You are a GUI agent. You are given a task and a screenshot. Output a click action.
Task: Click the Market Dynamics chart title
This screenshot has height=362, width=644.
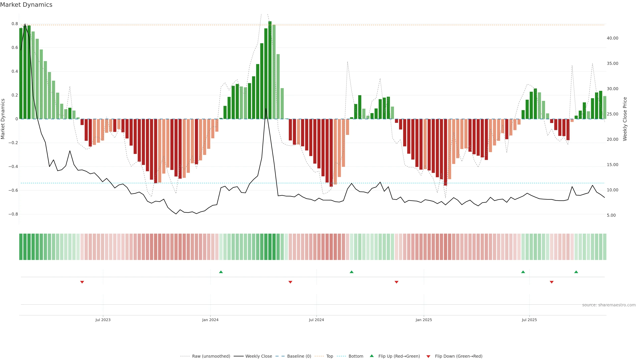click(x=26, y=5)
